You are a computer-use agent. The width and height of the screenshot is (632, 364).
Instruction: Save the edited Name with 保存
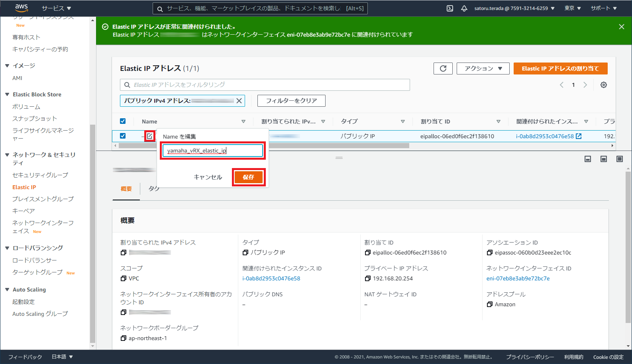click(248, 177)
